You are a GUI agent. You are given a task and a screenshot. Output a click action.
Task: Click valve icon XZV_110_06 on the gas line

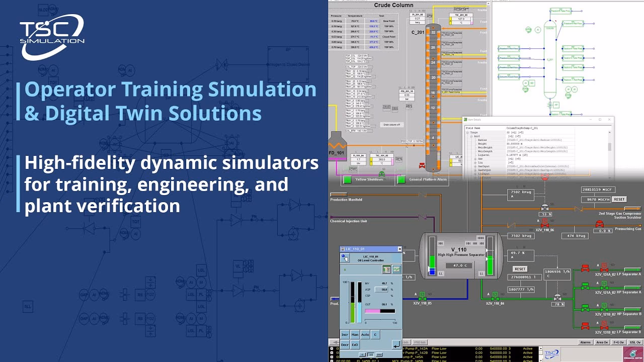pos(545,225)
